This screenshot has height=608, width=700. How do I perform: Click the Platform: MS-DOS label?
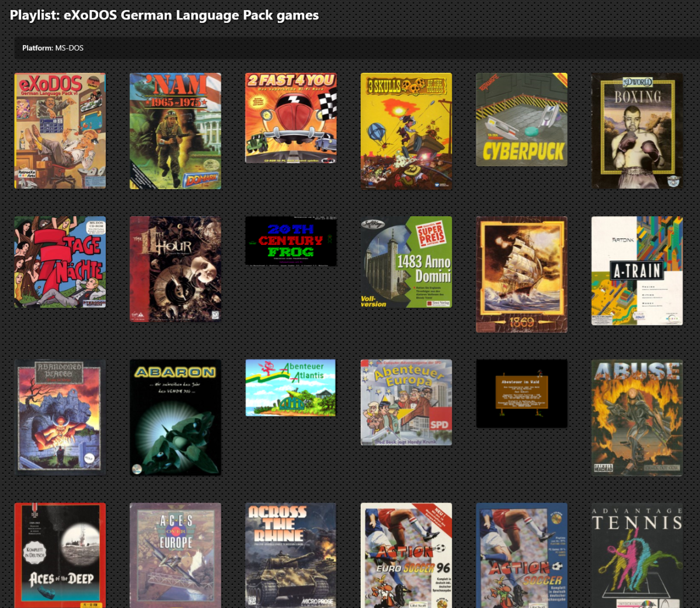[53, 48]
